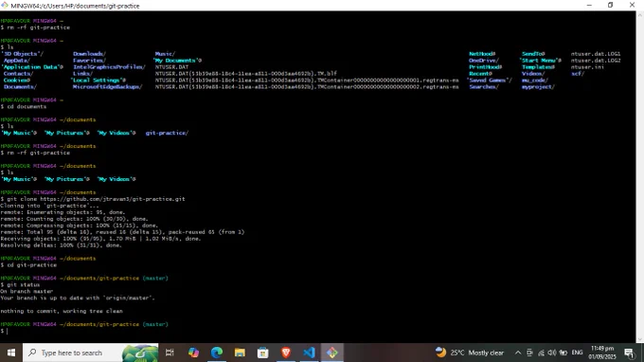The image size is (644, 362).
Task: Show hidden system tray icons
Action: coord(518,353)
